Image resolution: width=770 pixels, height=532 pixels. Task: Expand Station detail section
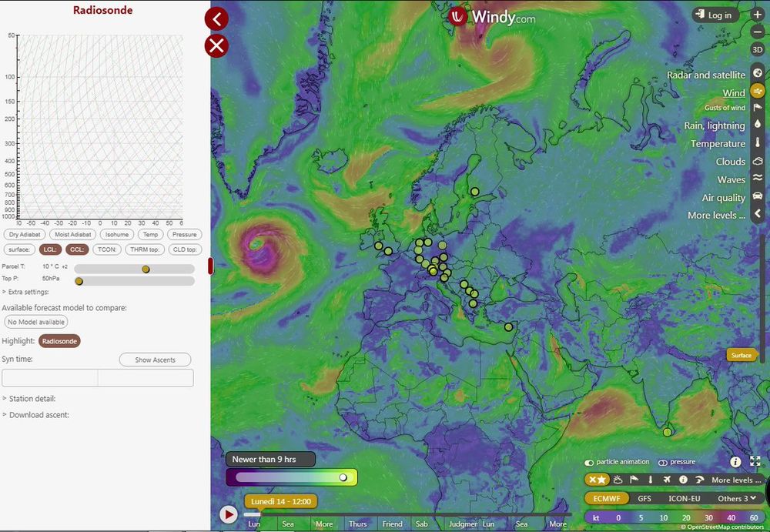point(29,398)
